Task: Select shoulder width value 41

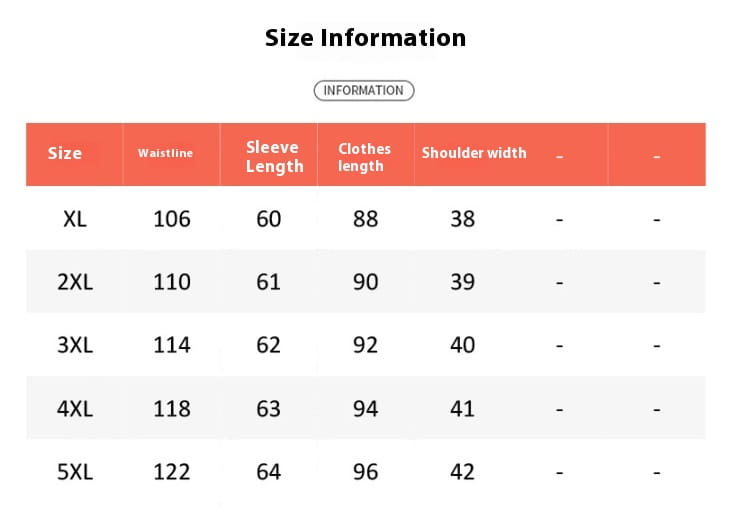Action: point(462,408)
